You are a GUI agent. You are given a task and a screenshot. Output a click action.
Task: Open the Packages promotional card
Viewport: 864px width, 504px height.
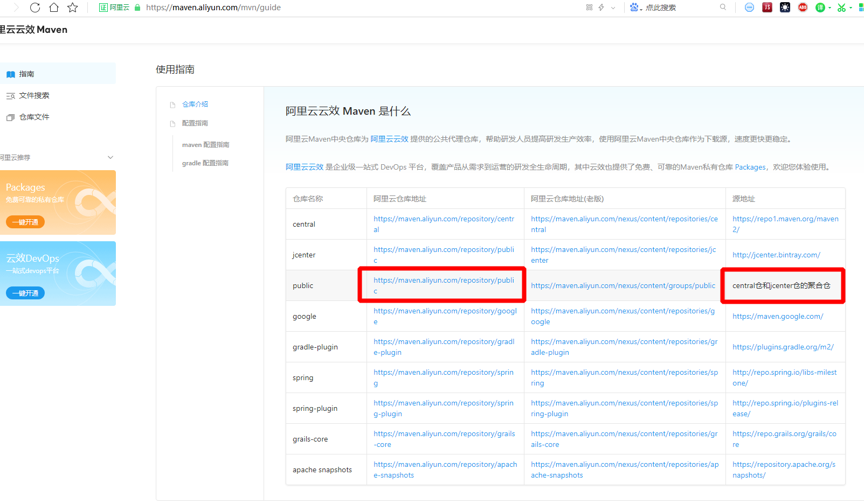tap(58, 202)
